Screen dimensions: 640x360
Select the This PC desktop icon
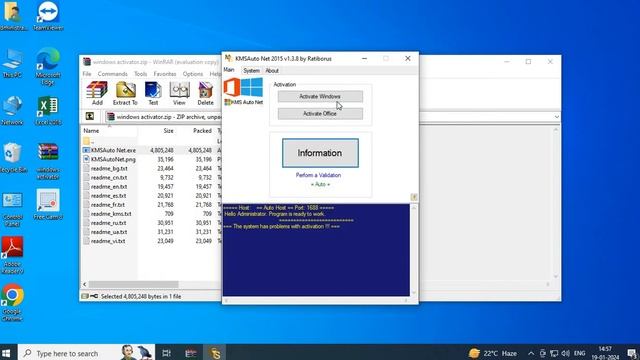click(12, 63)
